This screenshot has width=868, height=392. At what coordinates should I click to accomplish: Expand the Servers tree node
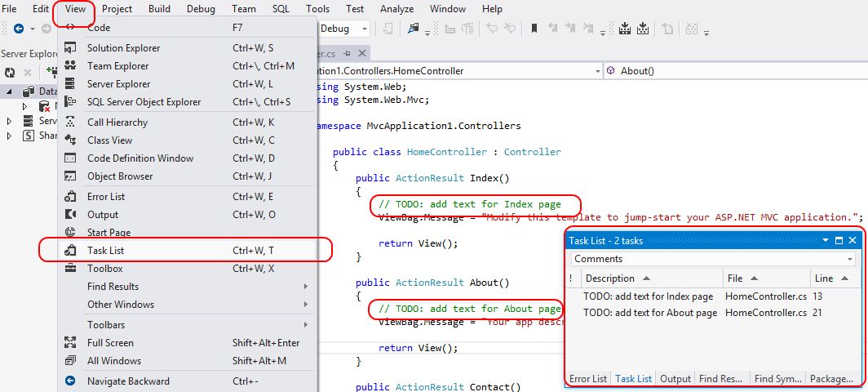pos(10,121)
